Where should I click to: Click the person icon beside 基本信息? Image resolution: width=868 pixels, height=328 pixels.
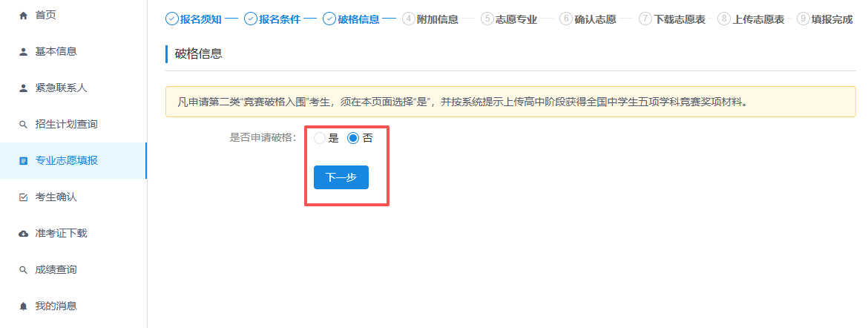tap(23, 51)
